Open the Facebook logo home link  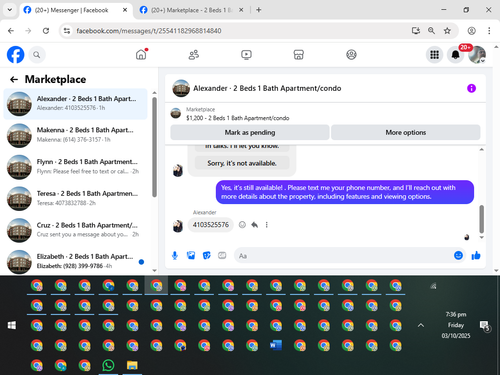pos(16,55)
